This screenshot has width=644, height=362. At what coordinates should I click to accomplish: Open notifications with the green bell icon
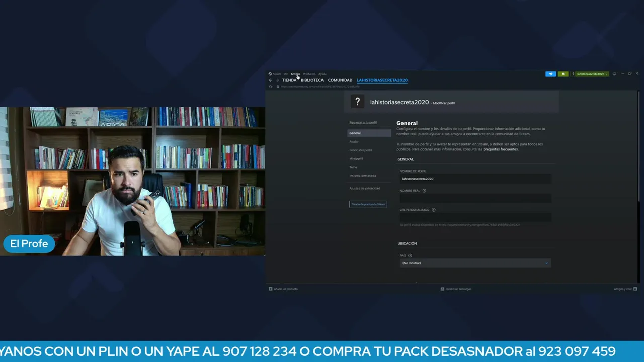(563, 74)
